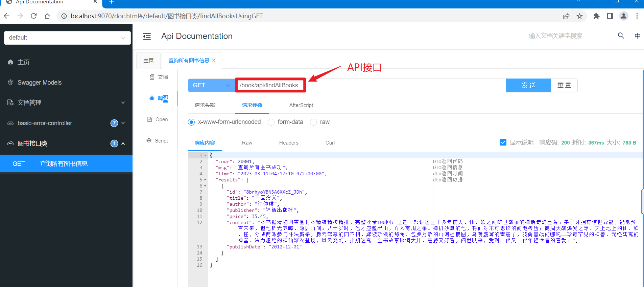Open 文档 view
The image size is (644, 287).
pyautogui.click(x=159, y=77)
